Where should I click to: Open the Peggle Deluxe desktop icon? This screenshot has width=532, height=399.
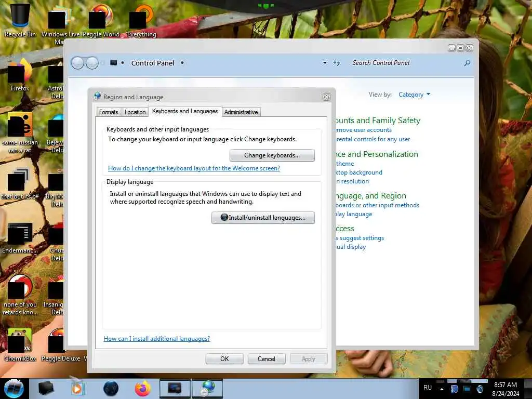point(60,344)
